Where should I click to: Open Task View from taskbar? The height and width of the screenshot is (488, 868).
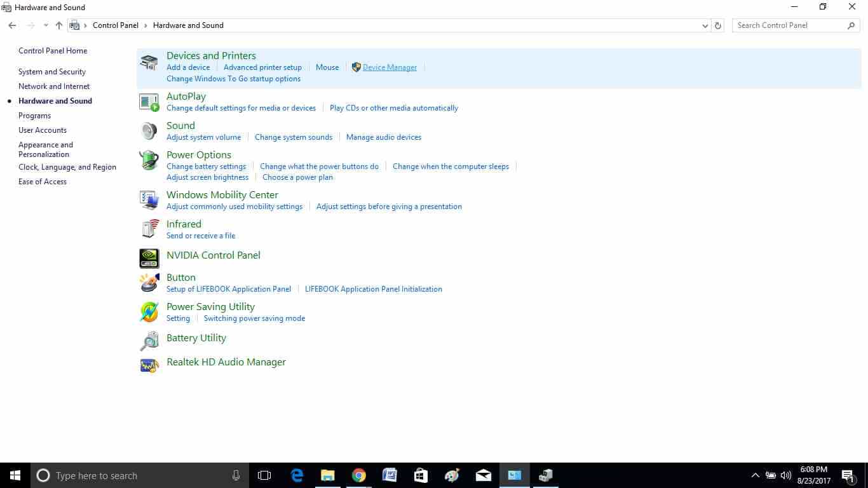[264, 475]
